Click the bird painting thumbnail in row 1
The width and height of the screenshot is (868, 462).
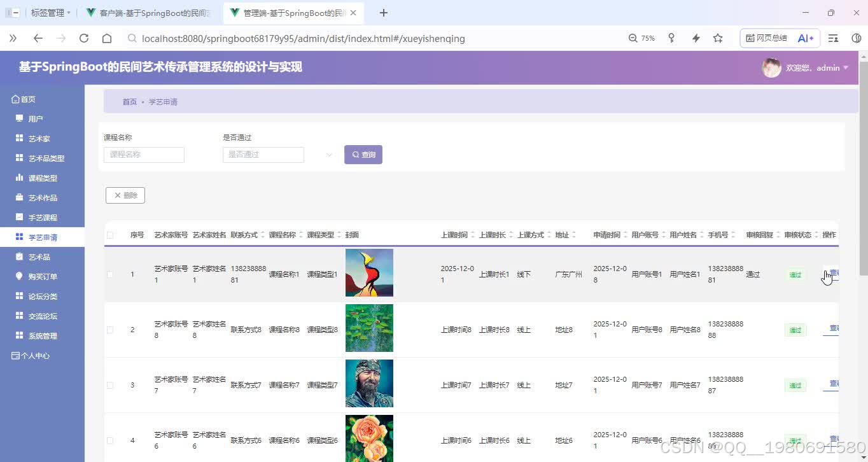pos(369,272)
